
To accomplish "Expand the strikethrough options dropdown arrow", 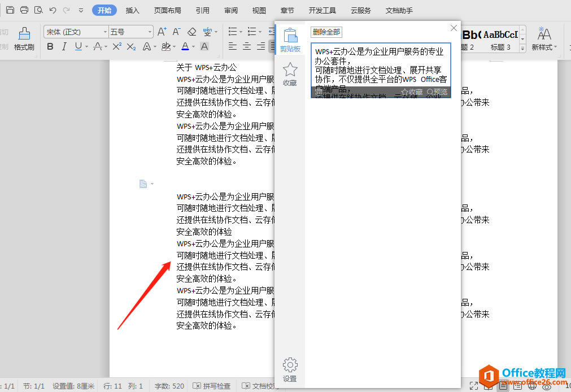I will 106,47.
